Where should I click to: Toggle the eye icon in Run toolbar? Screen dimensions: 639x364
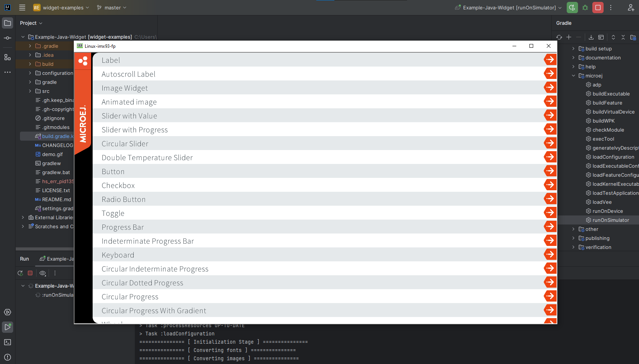(43, 273)
